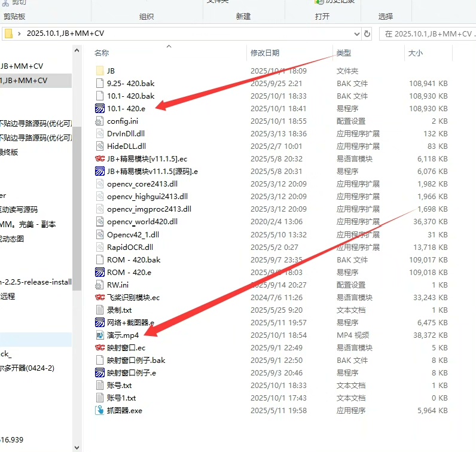This screenshot has width=476, height=452.
Task: Open the address bar history dropdown
Action: (356, 33)
